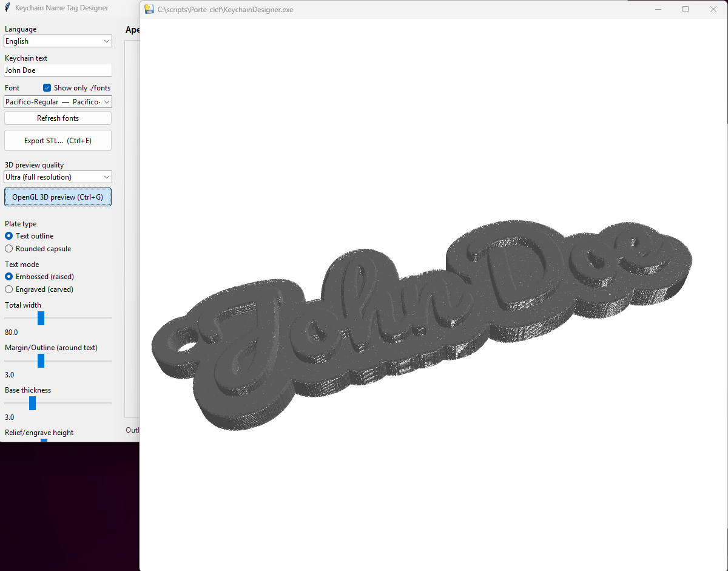Click the Python icon in the preview window title
Viewport: 728px width, 571px height.
[x=149, y=9]
